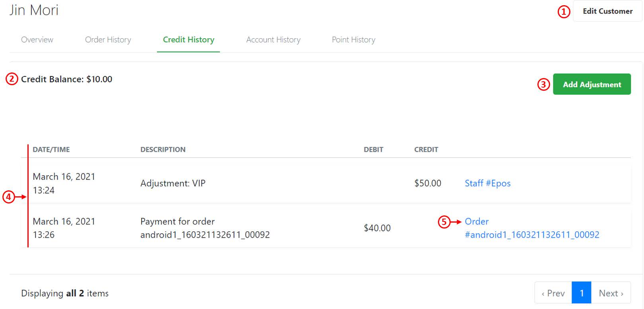
Task: Click the red circled number 3 marker
Action: [543, 84]
